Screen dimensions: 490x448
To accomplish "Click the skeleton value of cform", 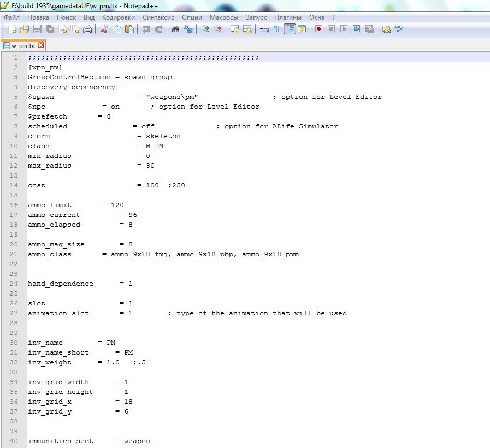I will click(163, 136).
